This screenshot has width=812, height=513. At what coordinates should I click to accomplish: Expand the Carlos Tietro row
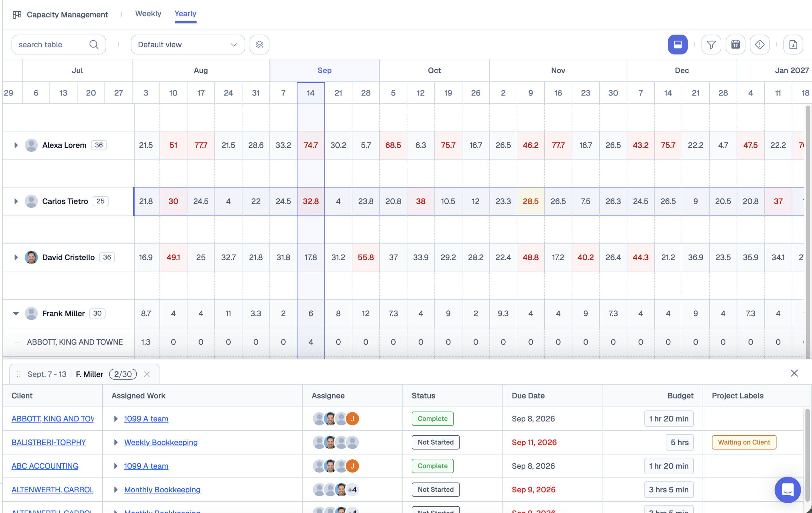(16, 201)
